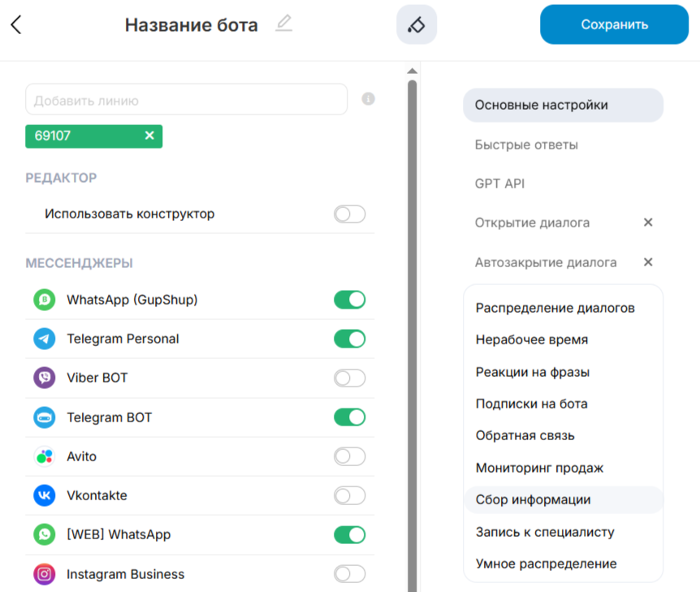700x592 pixels.
Task: Click the Instagram Business icon
Action: 44,574
